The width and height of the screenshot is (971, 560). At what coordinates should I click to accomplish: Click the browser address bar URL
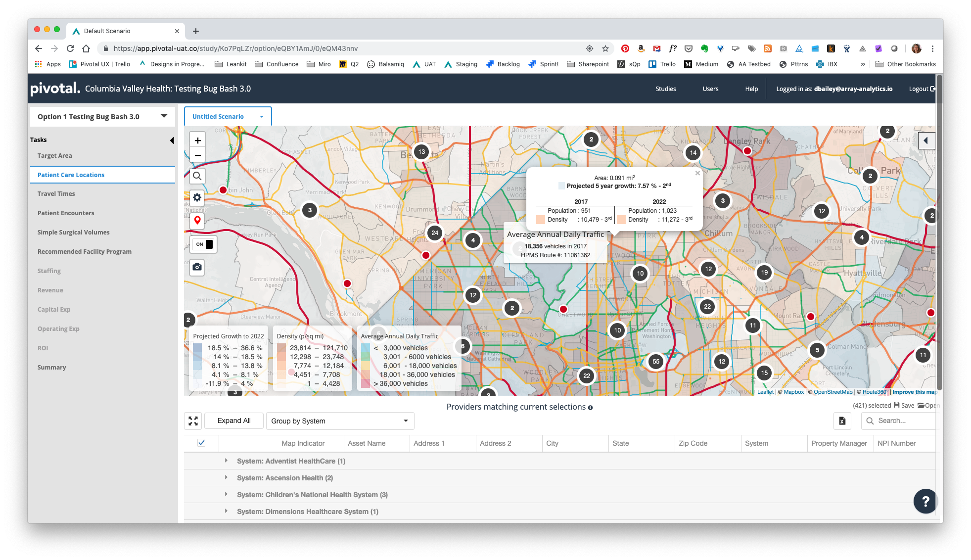(235, 48)
